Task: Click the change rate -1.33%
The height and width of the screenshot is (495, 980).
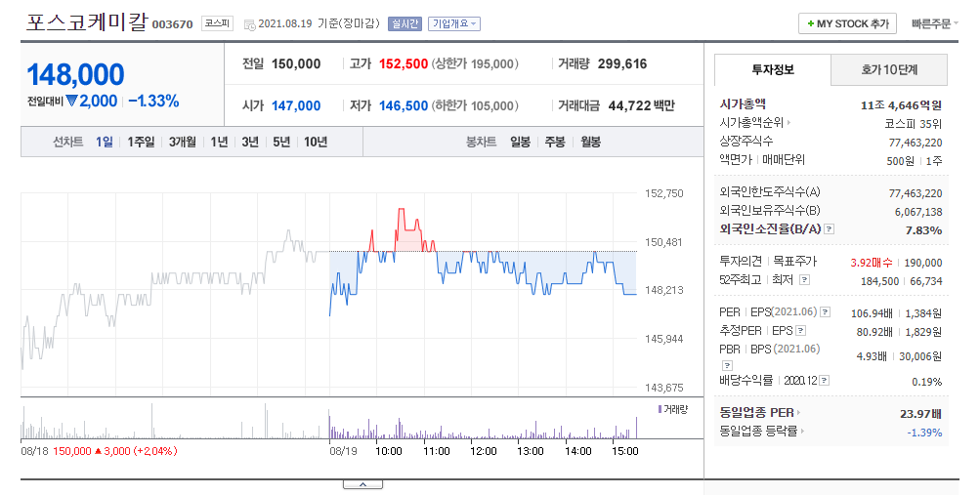Action: (x=153, y=102)
